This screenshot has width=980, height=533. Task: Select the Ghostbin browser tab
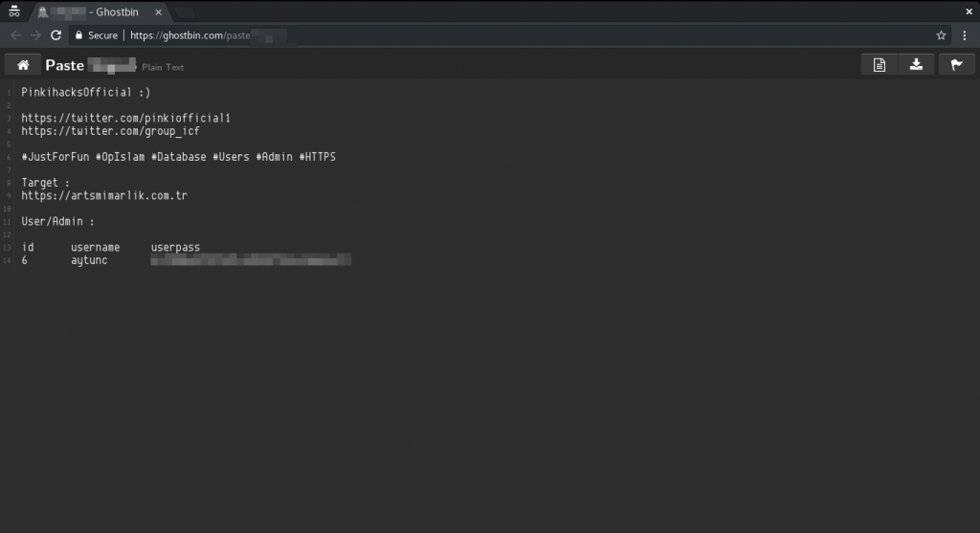pyautogui.click(x=96, y=11)
